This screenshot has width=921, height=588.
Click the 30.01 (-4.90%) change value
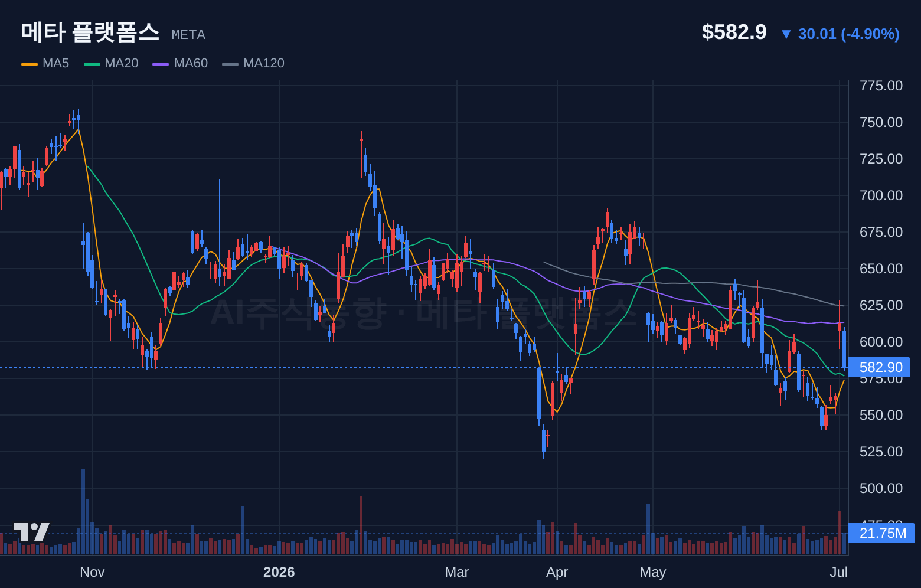[849, 34]
